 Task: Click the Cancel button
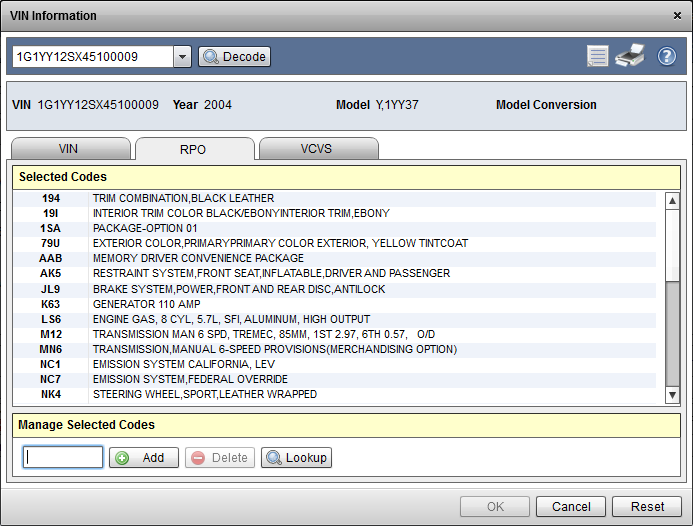pos(571,507)
